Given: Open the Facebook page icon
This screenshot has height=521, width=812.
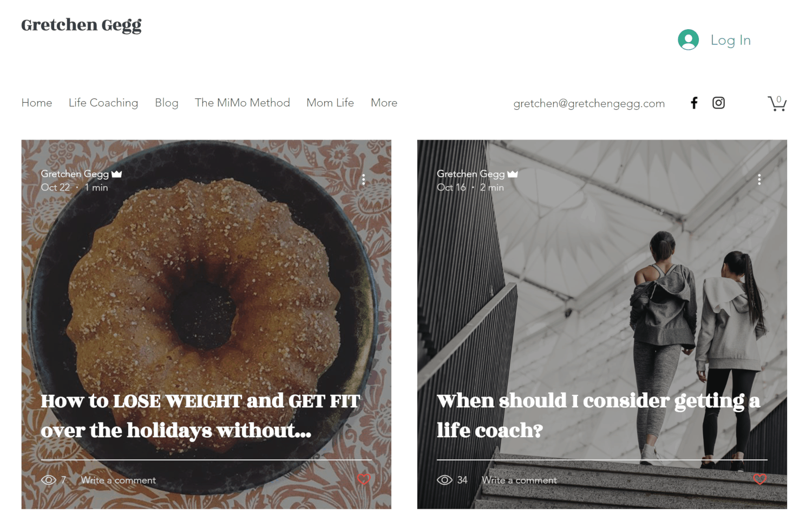Looking at the screenshot, I should pos(694,103).
